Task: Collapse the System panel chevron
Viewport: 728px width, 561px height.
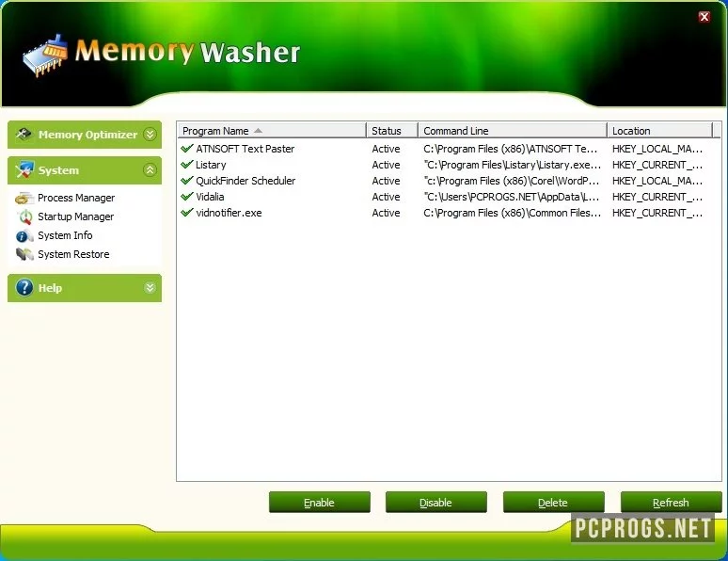Action: pos(150,170)
